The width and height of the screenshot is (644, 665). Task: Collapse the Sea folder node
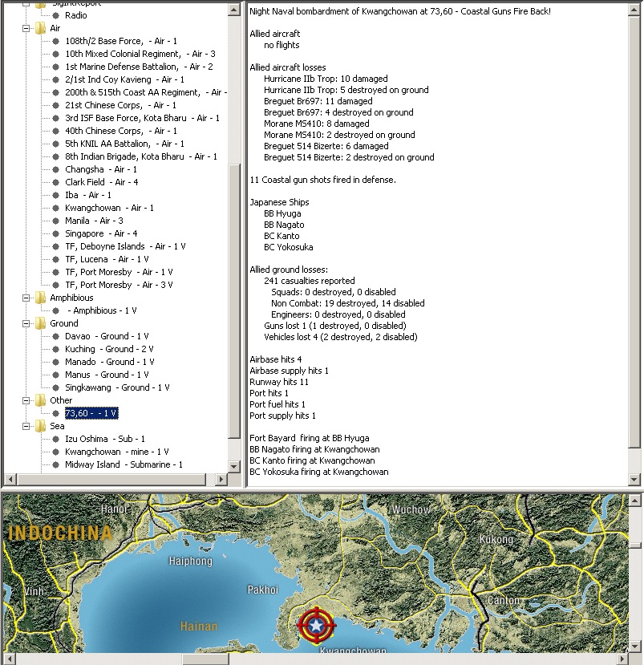coord(26,426)
